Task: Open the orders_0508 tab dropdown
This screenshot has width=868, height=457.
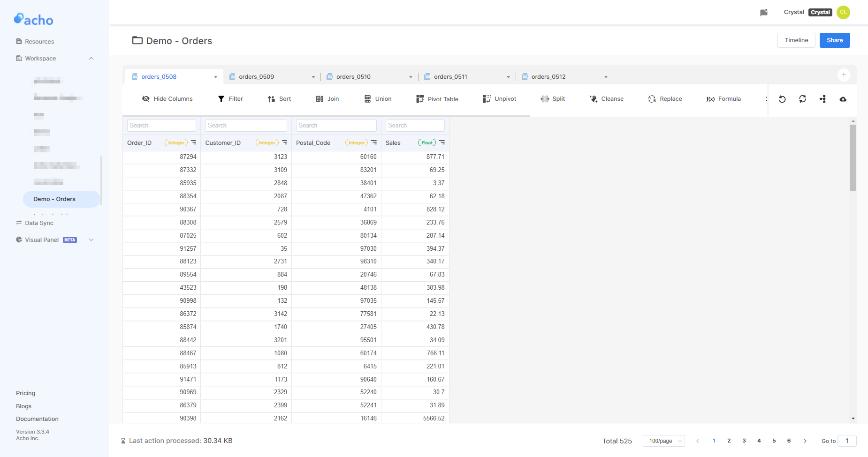Action: 216,76
